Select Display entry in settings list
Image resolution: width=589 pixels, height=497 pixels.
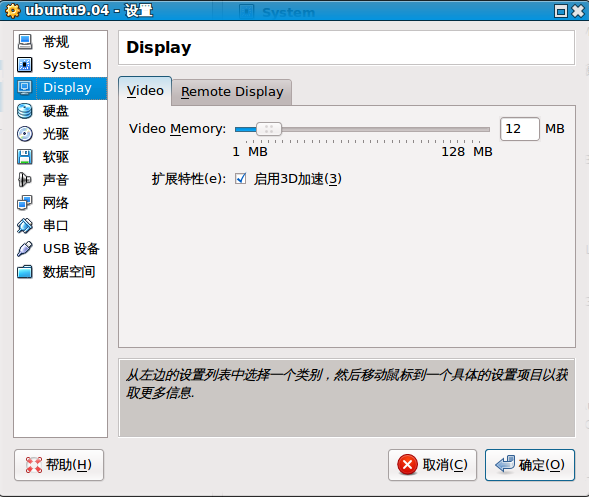click(x=60, y=88)
